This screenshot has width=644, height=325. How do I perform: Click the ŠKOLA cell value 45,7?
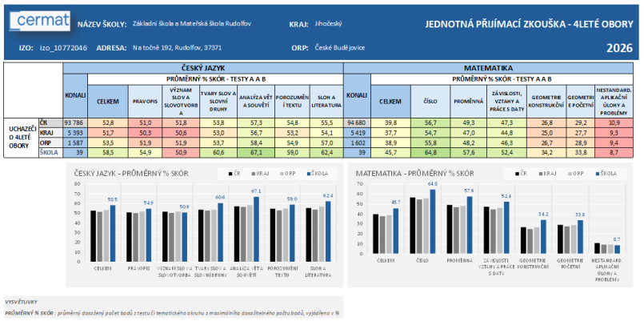tap(390, 152)
